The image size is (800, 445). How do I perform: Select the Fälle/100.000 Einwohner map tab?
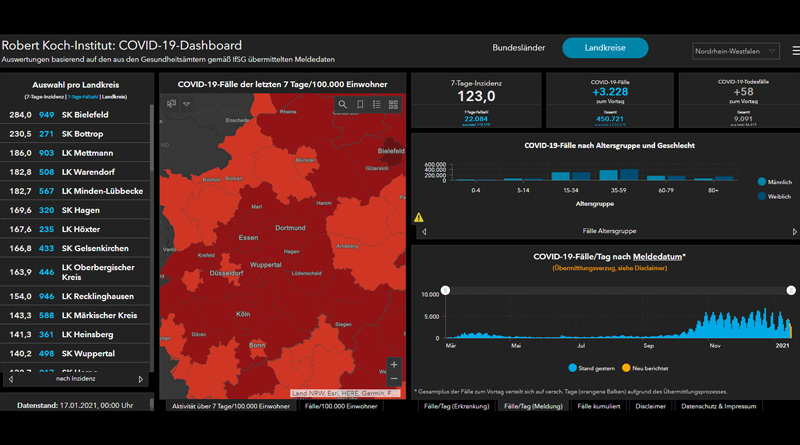coord(341,406)
